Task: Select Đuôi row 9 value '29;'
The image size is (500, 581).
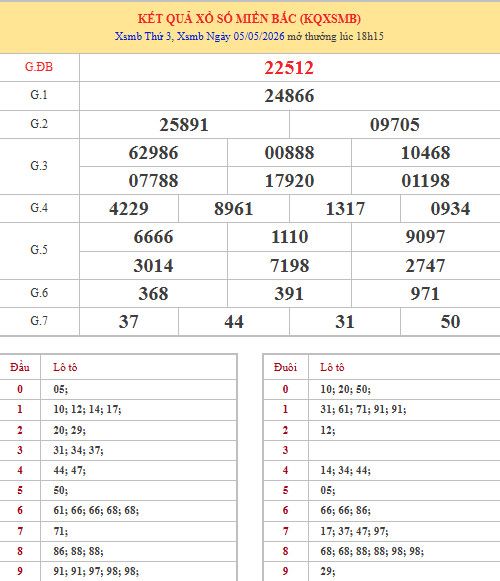Action: [x=328, y=571]
